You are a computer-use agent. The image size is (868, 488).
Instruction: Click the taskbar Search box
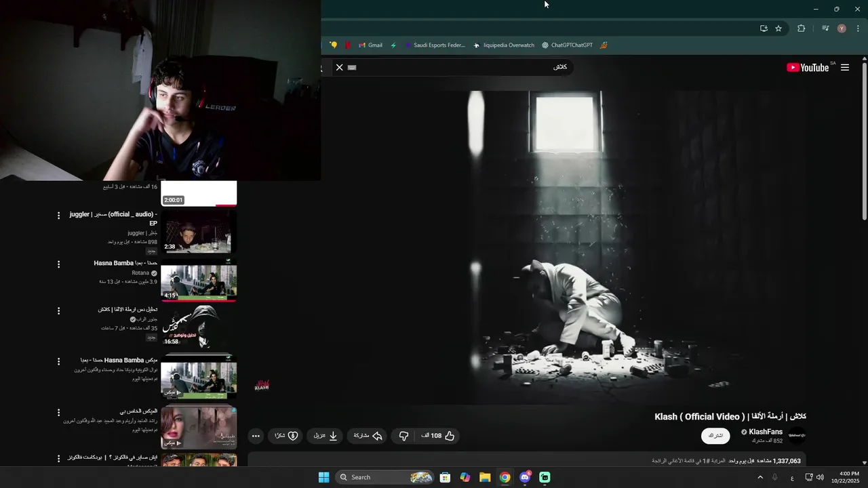tap(386, 477)
